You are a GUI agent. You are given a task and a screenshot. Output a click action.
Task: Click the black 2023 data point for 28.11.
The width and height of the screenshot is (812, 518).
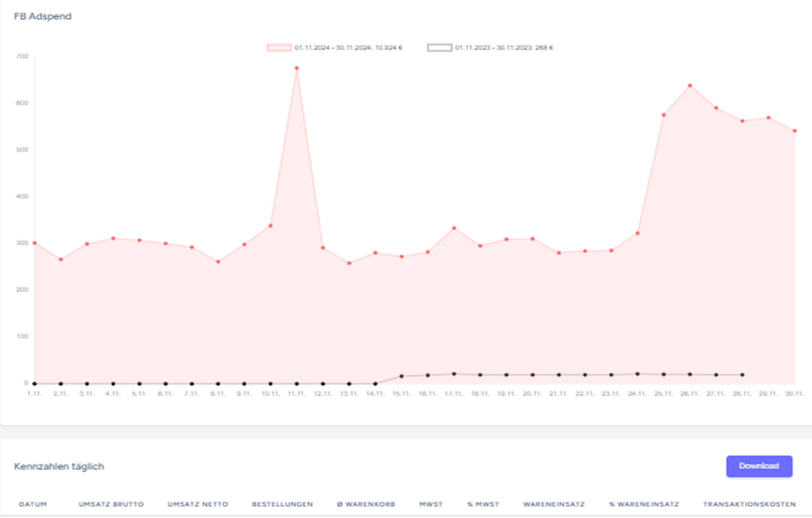(742, 375)
